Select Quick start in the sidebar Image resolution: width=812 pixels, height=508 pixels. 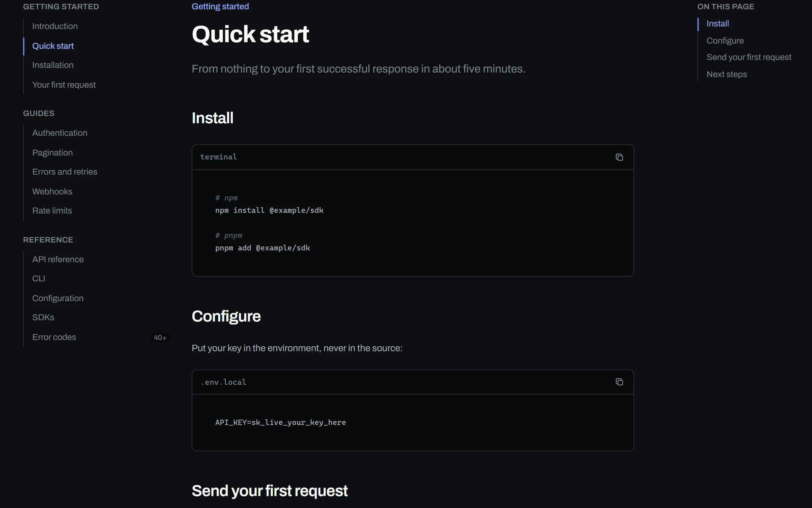(53, 46)
